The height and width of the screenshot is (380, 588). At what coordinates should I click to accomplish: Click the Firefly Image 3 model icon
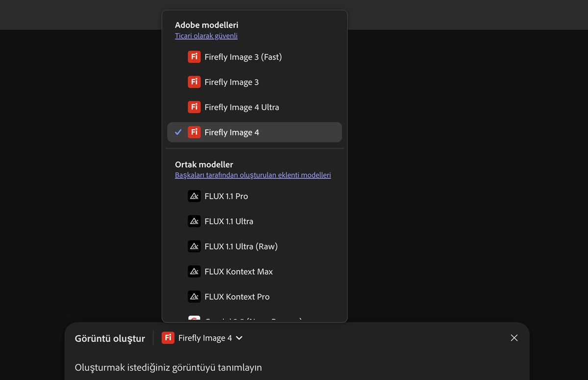(194, 82)
